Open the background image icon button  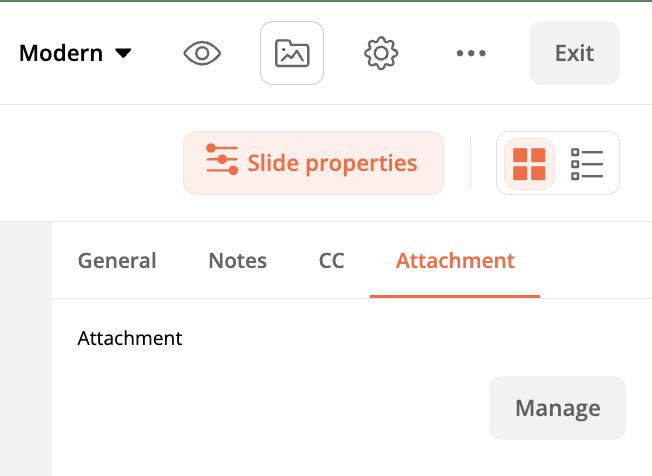(292, 53)
